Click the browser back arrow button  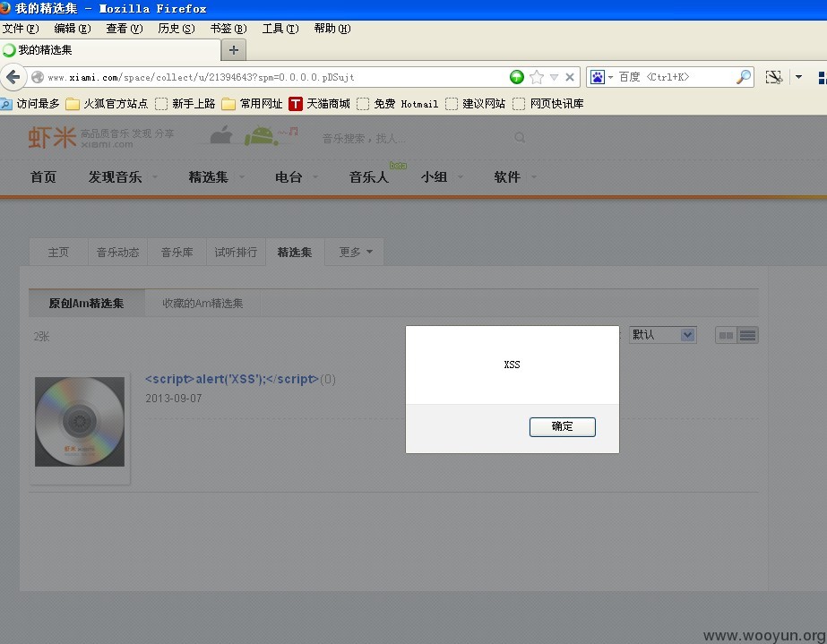[13, 78]
